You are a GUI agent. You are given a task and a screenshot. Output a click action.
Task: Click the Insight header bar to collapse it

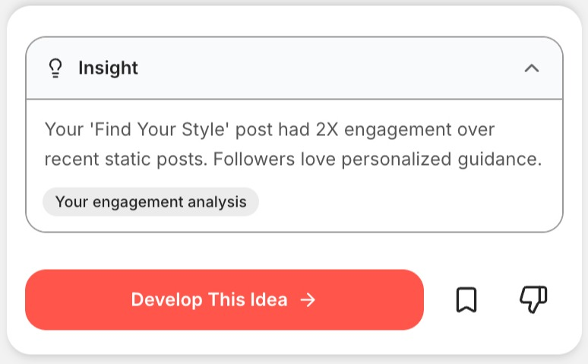click(x=294, y=68)
